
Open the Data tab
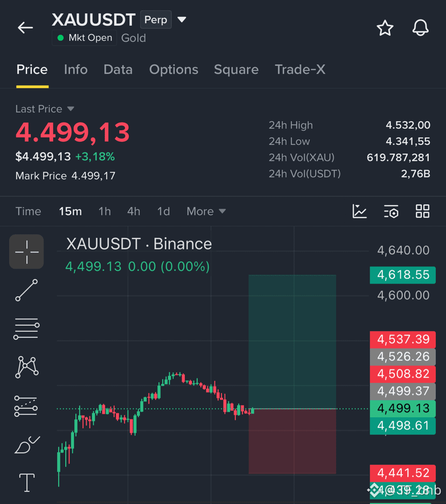coord(118,69)
